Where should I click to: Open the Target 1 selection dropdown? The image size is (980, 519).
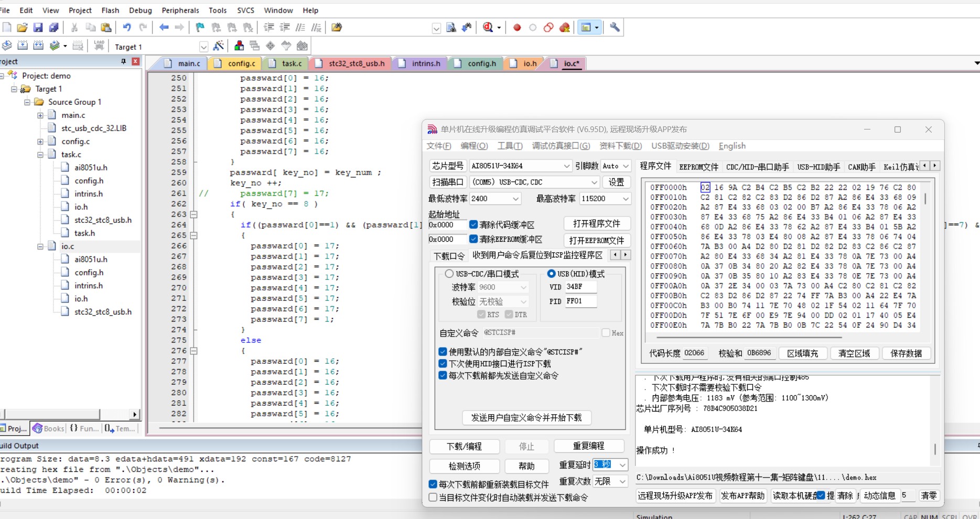[203, 47]
